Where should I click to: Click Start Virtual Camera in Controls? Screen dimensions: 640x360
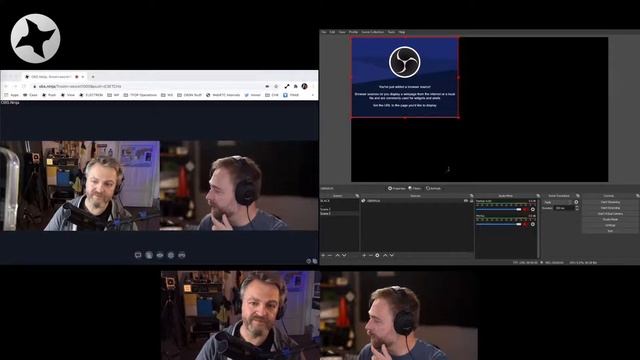[610, 214]
